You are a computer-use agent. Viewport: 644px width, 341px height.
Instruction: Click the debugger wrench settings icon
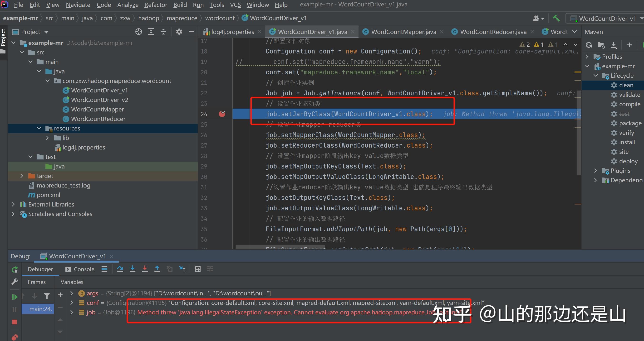[x=15, y=282]
